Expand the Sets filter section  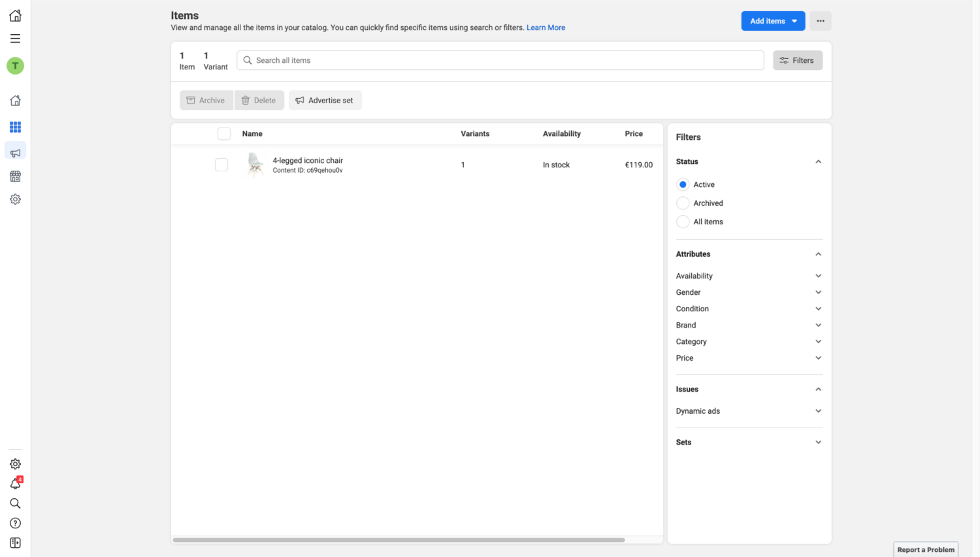[749, 443]
